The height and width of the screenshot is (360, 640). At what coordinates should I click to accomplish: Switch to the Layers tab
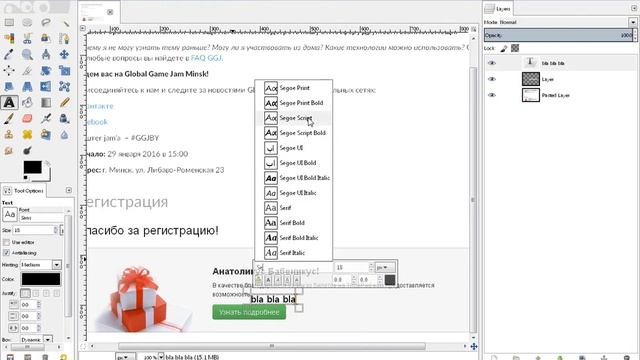[x=498, y=9]
